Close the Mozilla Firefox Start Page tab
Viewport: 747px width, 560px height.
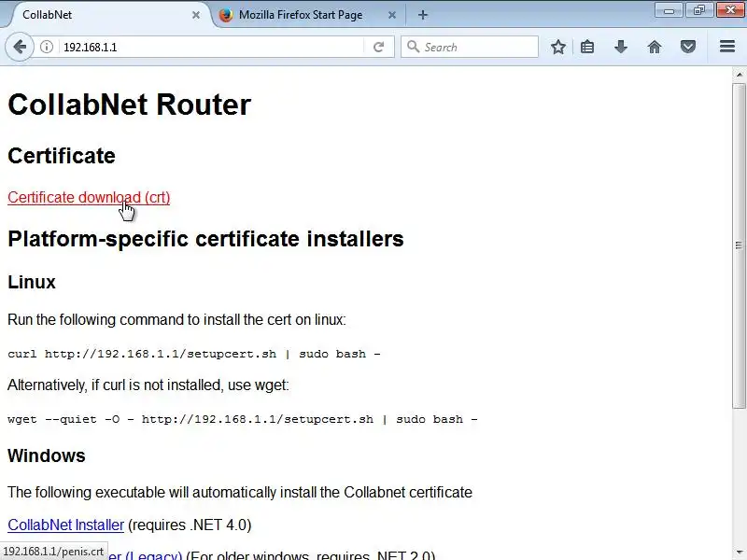click(391, 15)
